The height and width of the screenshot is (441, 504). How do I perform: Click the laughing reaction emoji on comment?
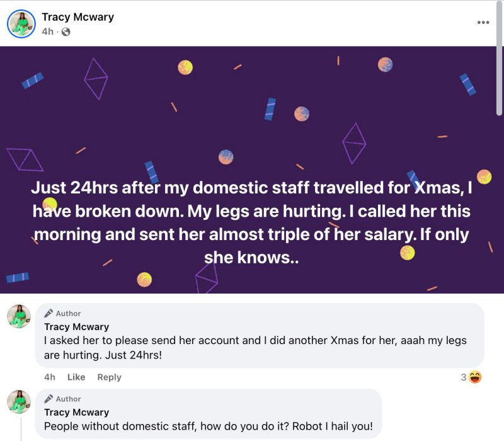475,377
